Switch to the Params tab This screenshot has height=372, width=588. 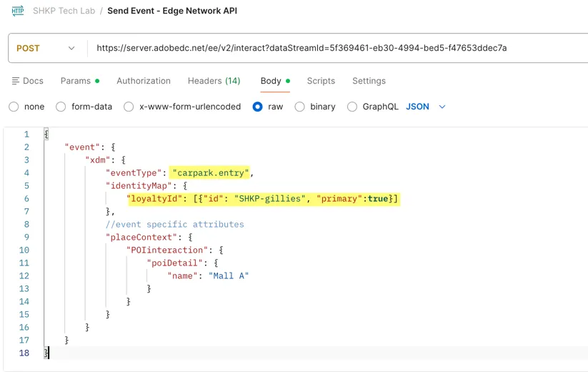(80, 81)
